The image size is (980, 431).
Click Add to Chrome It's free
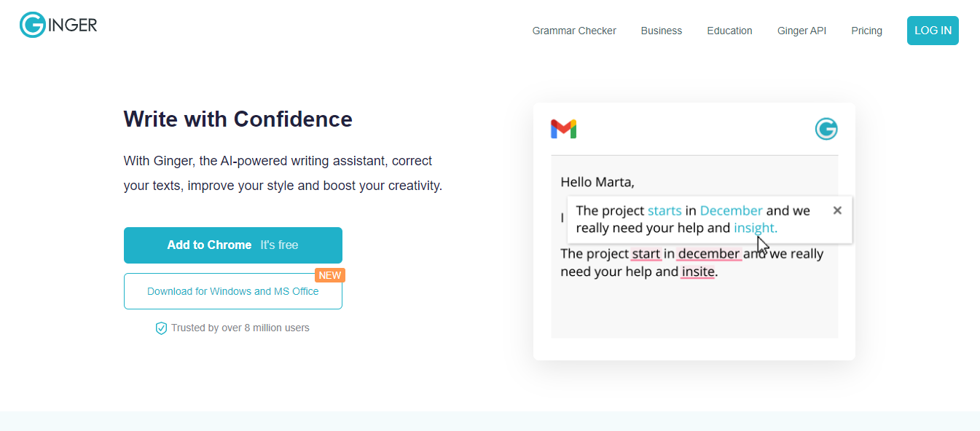pos(233,245)
